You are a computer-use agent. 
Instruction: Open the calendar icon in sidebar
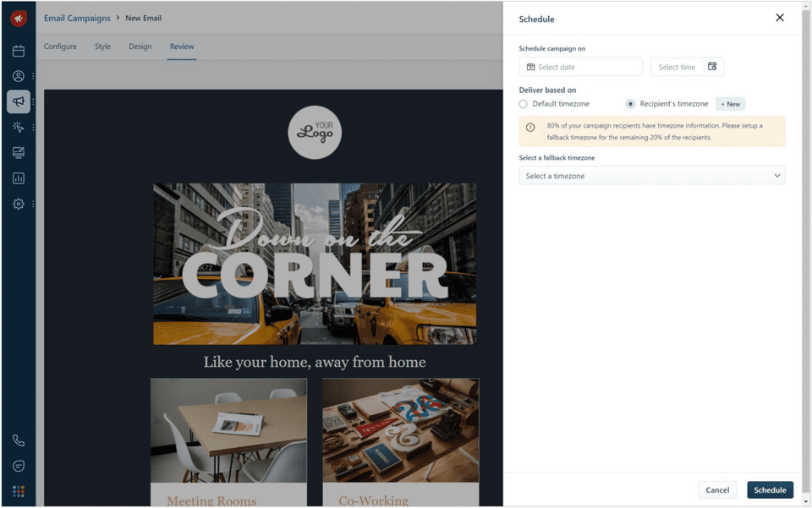19,51
